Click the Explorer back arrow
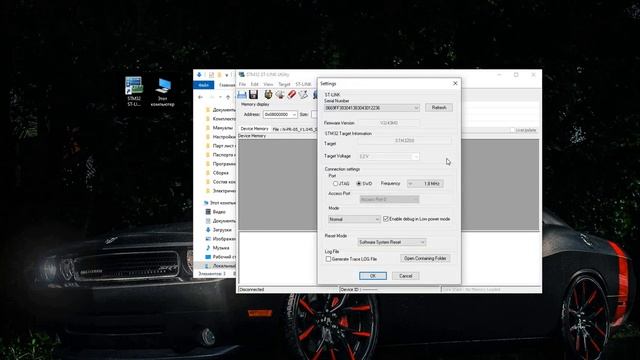The width and height of the screenshot is (640, 360). click(x=200, y=97)
